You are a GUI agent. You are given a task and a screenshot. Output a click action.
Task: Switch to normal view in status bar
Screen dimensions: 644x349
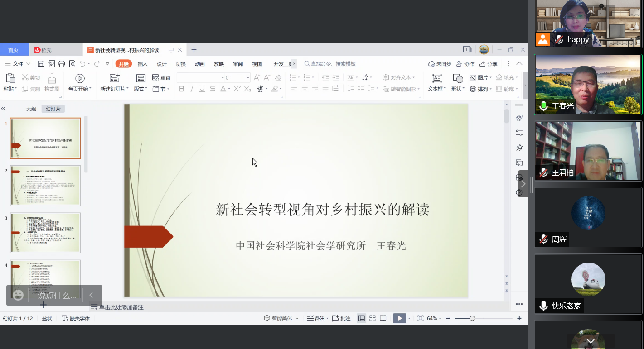[362, 318]
